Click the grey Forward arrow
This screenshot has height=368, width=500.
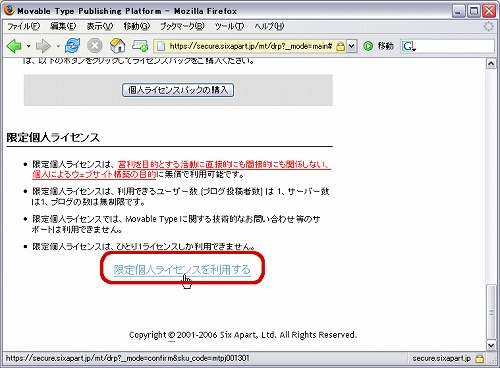[43, 46]
